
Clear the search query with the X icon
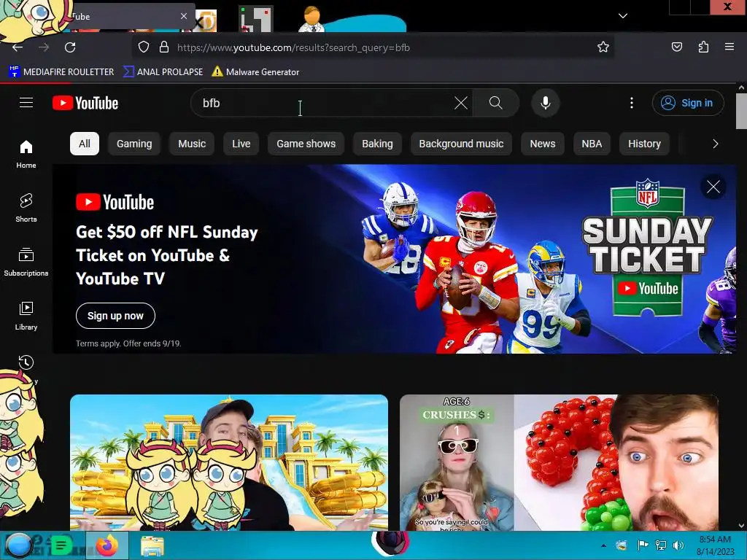click(461, 103)
